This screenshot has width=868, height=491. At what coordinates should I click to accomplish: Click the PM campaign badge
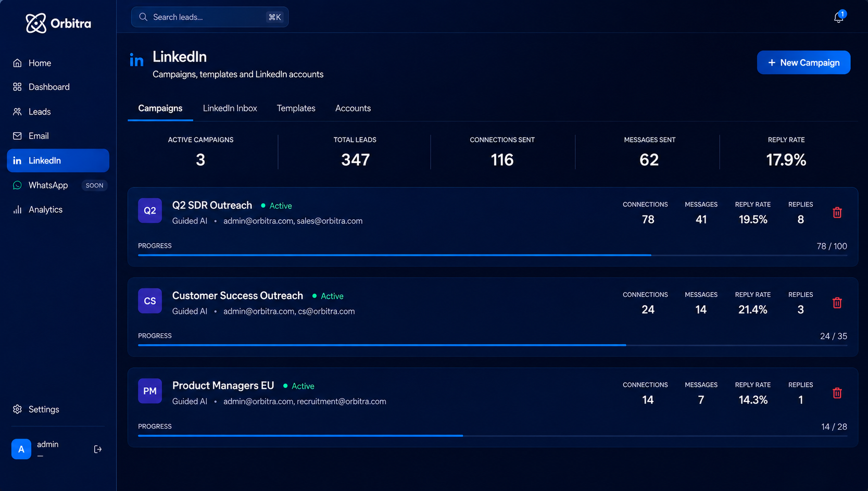coord(150,391)
